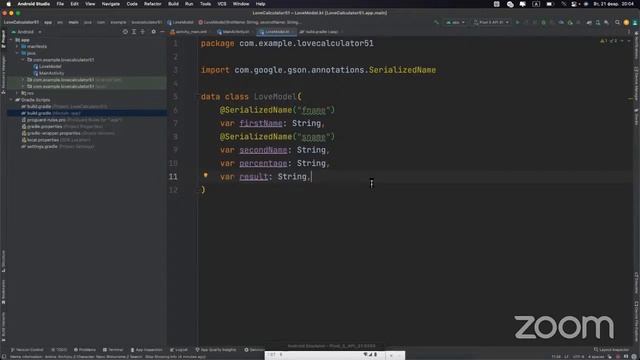Select MainActivity in the project tree
The image size is (640, 360).
(49, 73)
